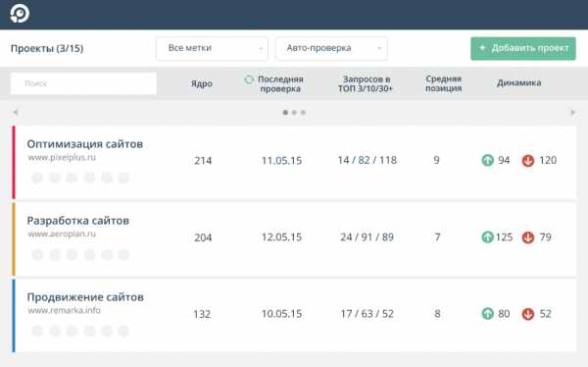Screen dimensions: 588x367
Task: Click the red down arrow in pixelplus row
Action: [528, 160]
